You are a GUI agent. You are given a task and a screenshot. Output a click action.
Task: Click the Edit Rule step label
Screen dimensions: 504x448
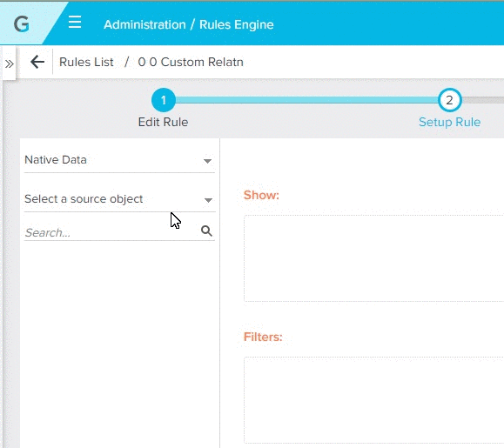click(x=164, y=122)
